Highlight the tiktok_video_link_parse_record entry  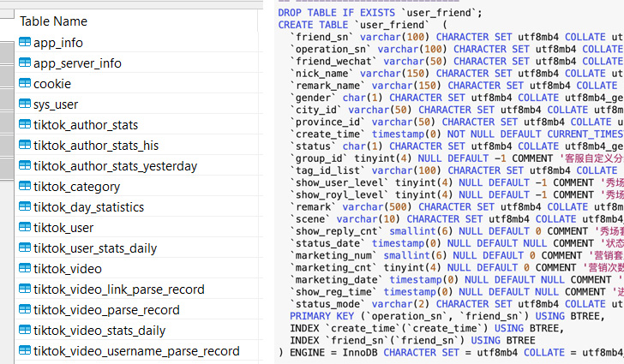[x=118, y=289]
